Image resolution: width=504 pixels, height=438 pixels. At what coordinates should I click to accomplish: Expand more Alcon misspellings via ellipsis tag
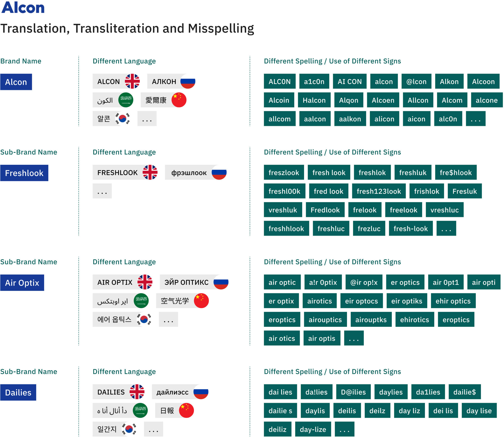(475, 119)
